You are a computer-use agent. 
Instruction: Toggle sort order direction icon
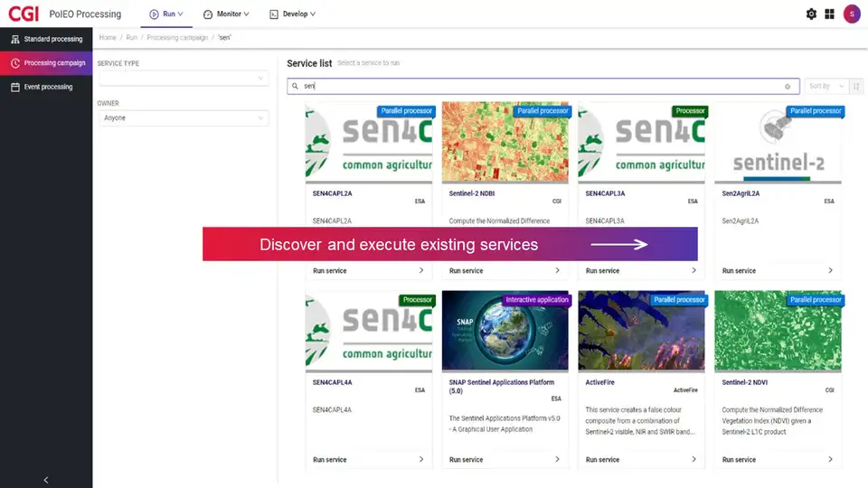pos(856,86)
